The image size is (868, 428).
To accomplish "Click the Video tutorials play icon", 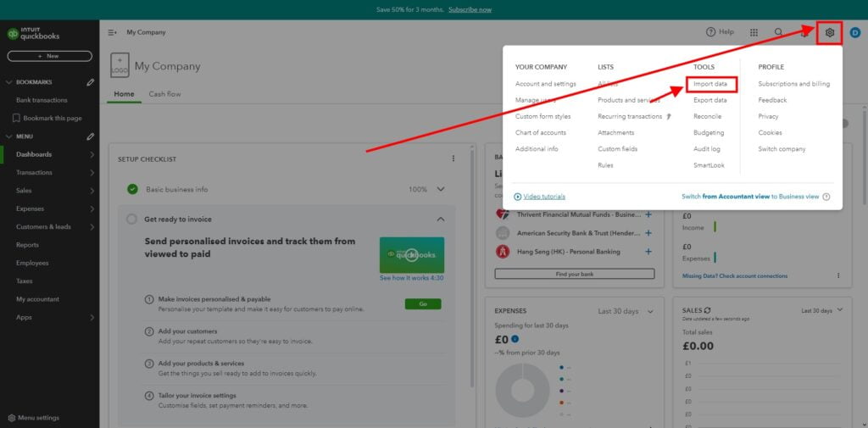I will (518, 197).
